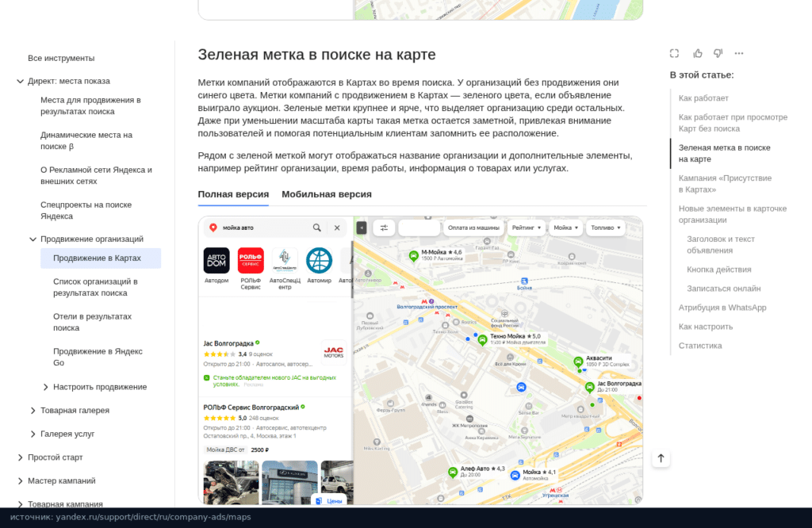Open Места для продвижения в результатах поиска
The image size is (812, 528).
pyautogui.click(x=90, y=106)
